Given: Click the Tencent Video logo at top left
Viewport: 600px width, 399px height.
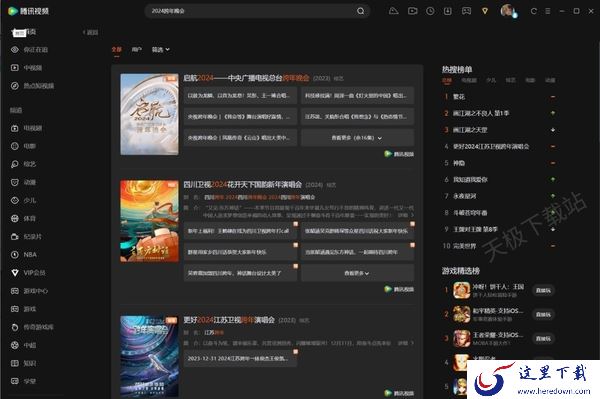Looking at the screenshot, I should pyautogui.click(x=28, y=11).
